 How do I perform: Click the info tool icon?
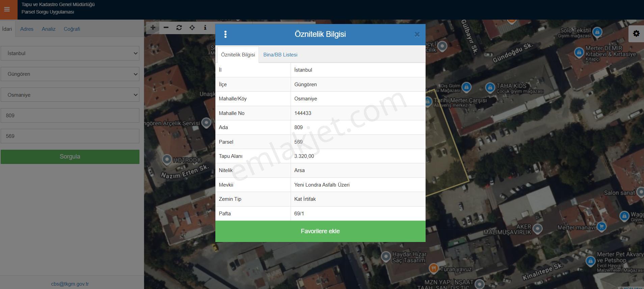205,28
